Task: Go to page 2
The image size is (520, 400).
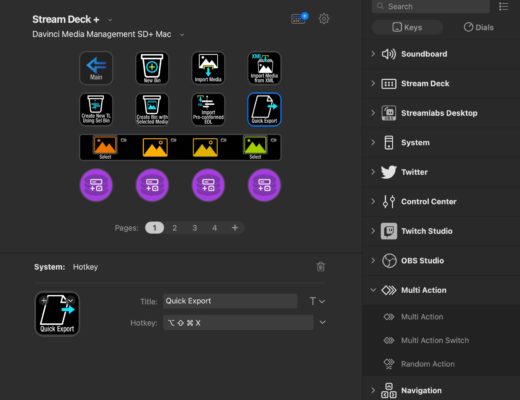Action: pos(174,228)
